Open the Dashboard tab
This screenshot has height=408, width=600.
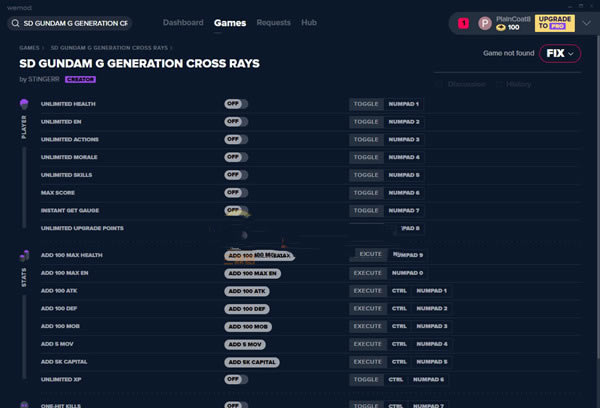(x=182, y=22)
